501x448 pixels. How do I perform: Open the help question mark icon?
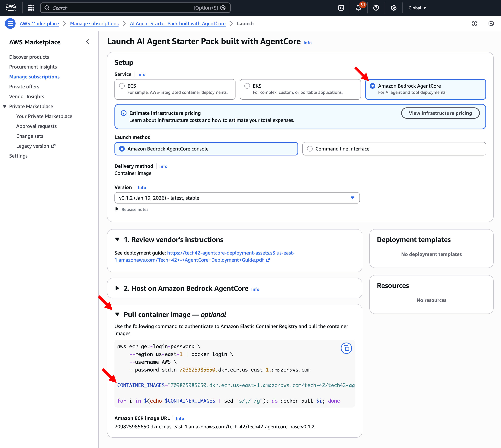point(376,8)
